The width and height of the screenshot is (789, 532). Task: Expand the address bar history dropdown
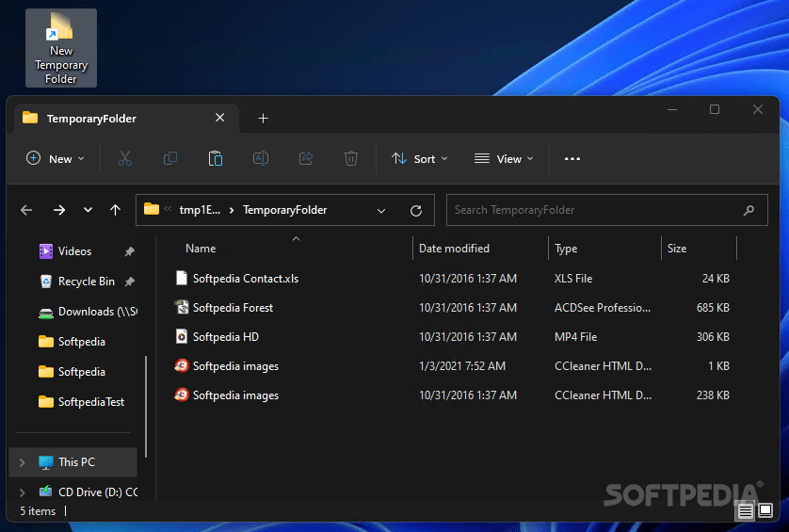[381, 210]
